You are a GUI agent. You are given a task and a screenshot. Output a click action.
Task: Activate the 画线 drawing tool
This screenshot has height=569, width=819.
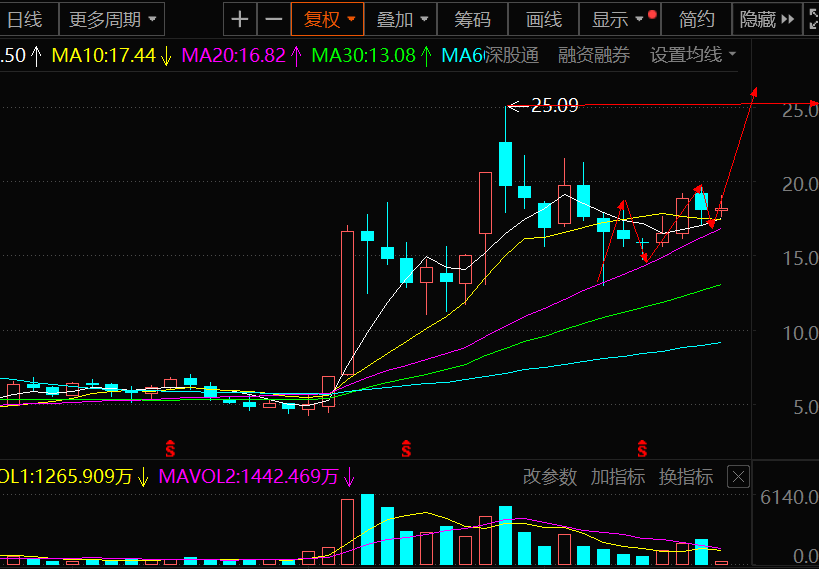[544, 20]
